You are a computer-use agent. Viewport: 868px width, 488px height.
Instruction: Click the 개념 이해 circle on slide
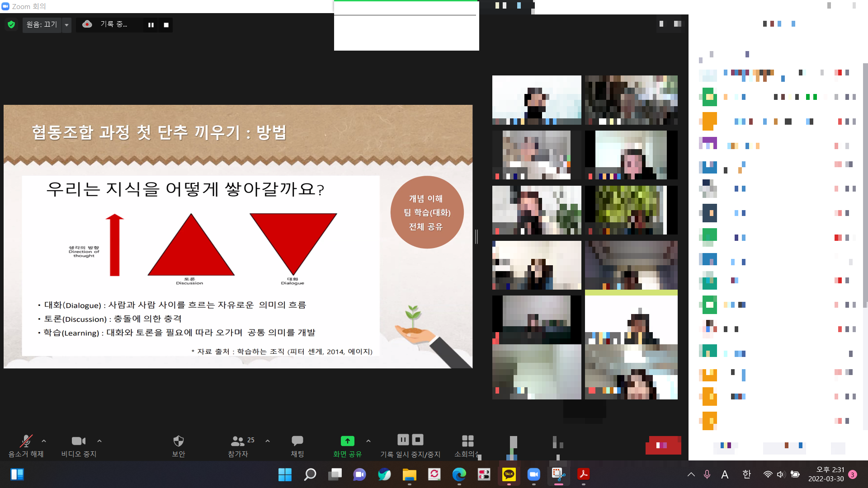427,212
